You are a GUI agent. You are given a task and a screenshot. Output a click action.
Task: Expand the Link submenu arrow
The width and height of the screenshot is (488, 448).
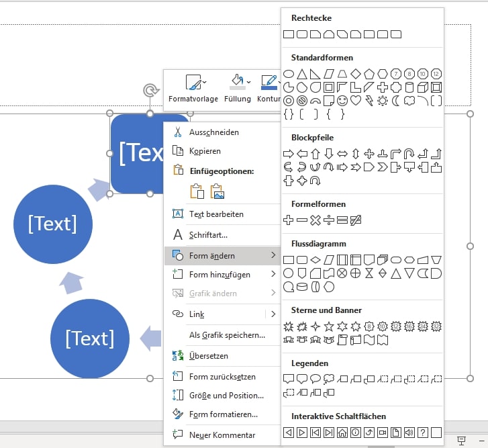pyautogui.click(x=273, y=314)
